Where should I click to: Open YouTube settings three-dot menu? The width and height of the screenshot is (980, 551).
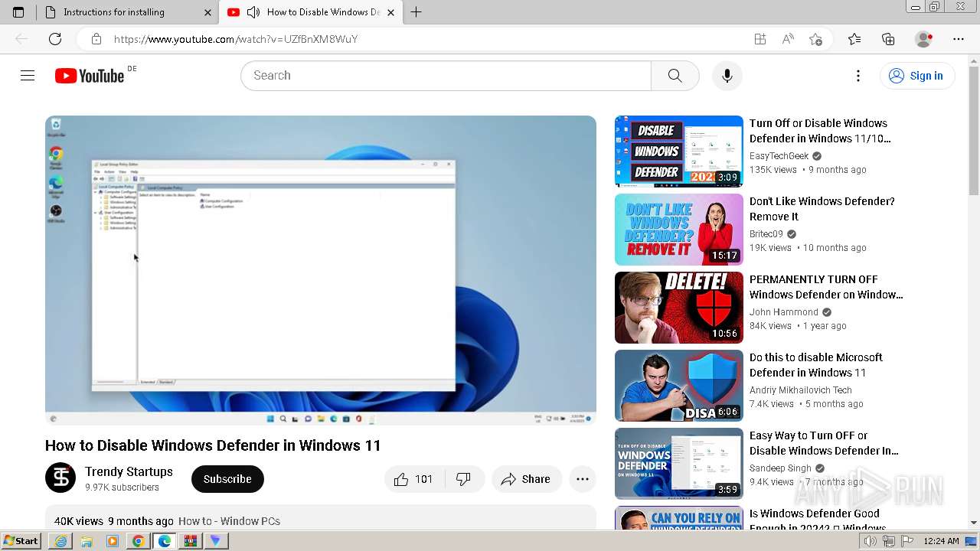click(858, 75)
